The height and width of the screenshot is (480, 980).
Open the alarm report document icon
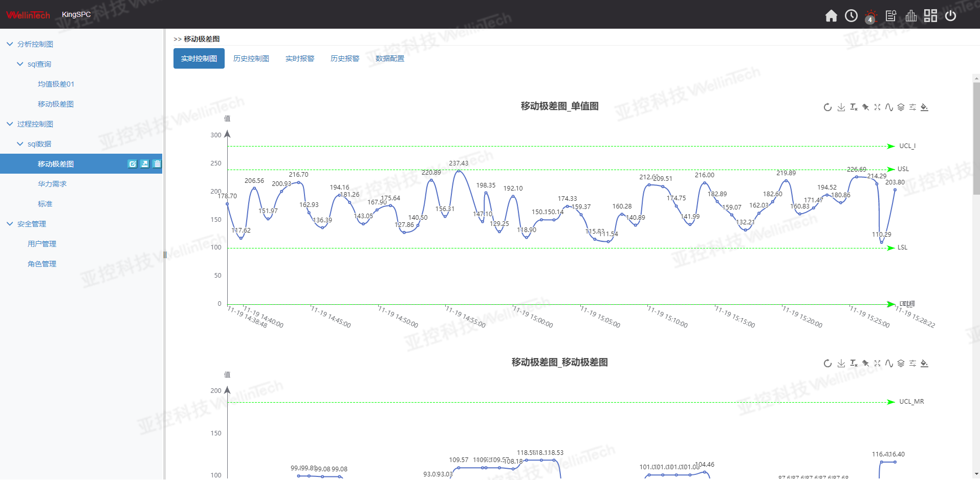pos(891,16)
